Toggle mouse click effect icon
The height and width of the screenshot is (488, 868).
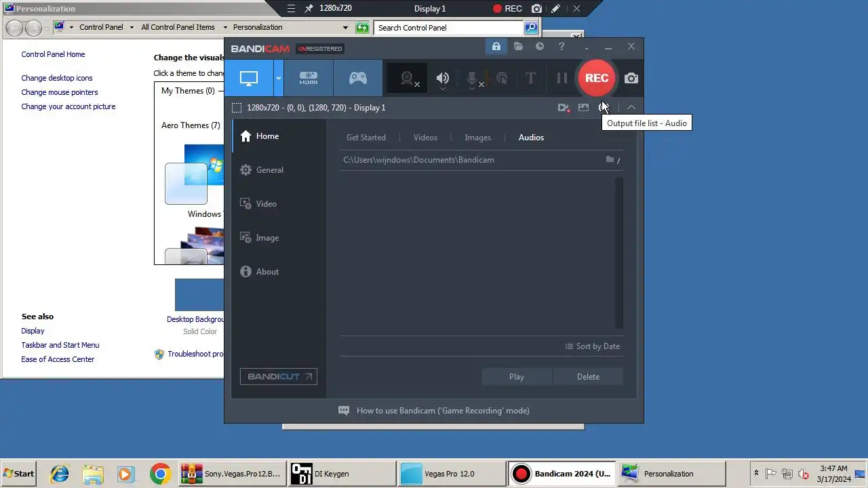pyautogui.click(x=502, y=79)
